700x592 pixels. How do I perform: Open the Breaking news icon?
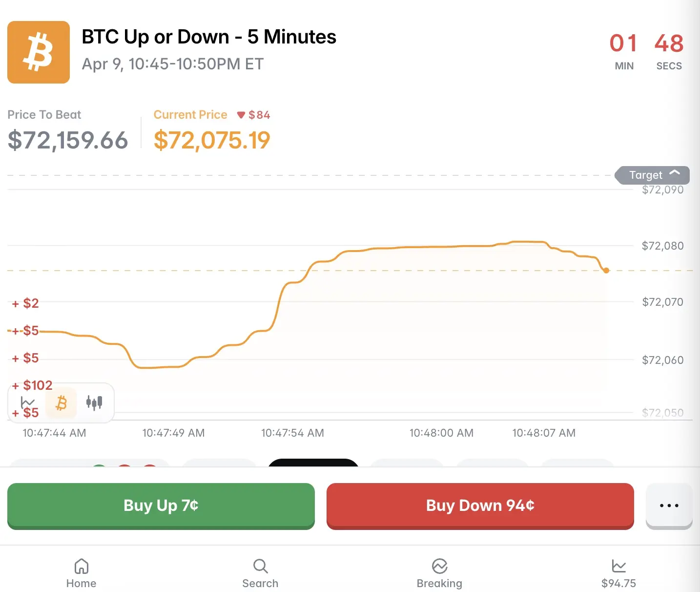439,566
